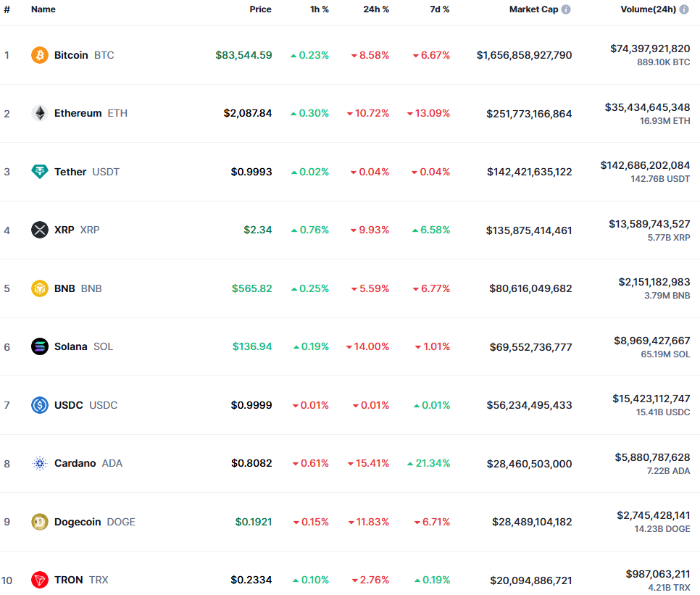Sort by Name column header

[43, 9]
